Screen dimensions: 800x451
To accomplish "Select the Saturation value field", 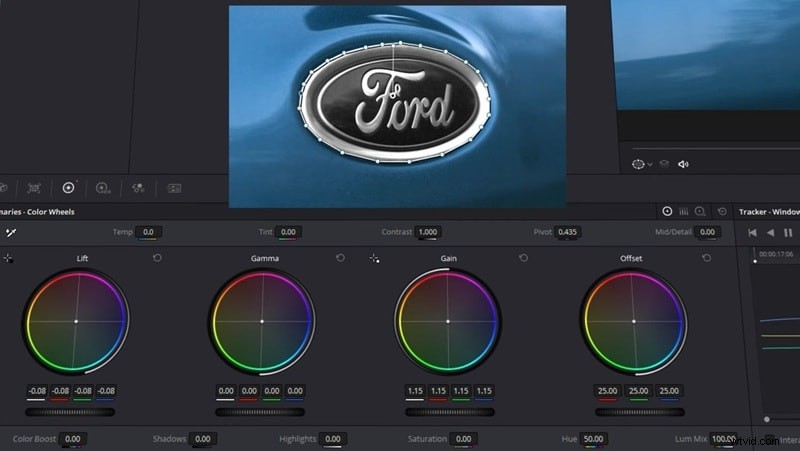I will (x=463, y=439).
